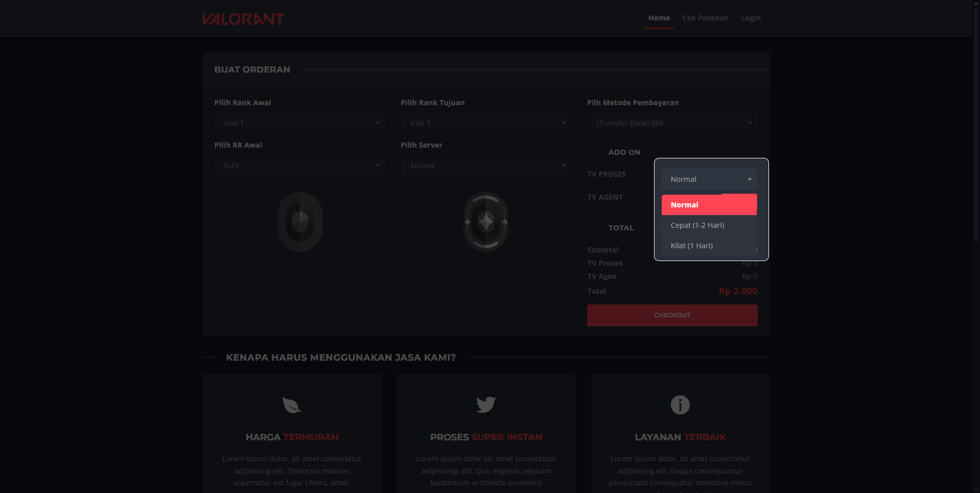Click the BUAT ORDERAN title

pyautogui.click(x=252, y=69)
